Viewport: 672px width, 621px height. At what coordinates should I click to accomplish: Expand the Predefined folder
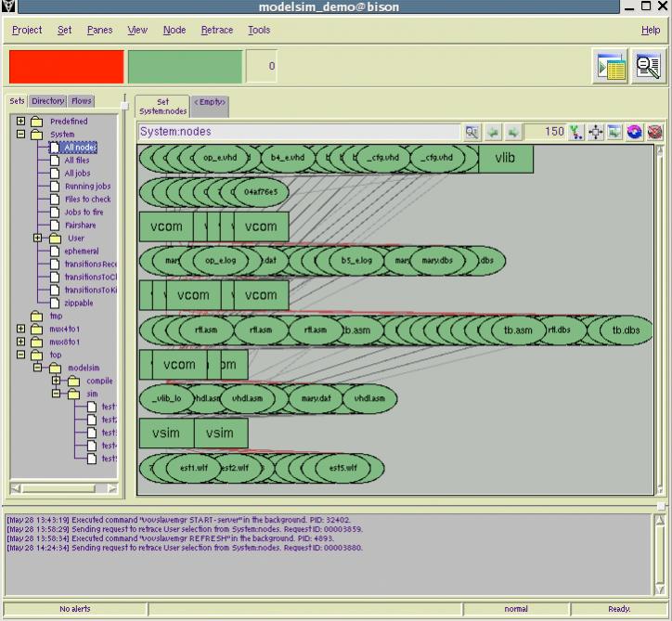20,121
